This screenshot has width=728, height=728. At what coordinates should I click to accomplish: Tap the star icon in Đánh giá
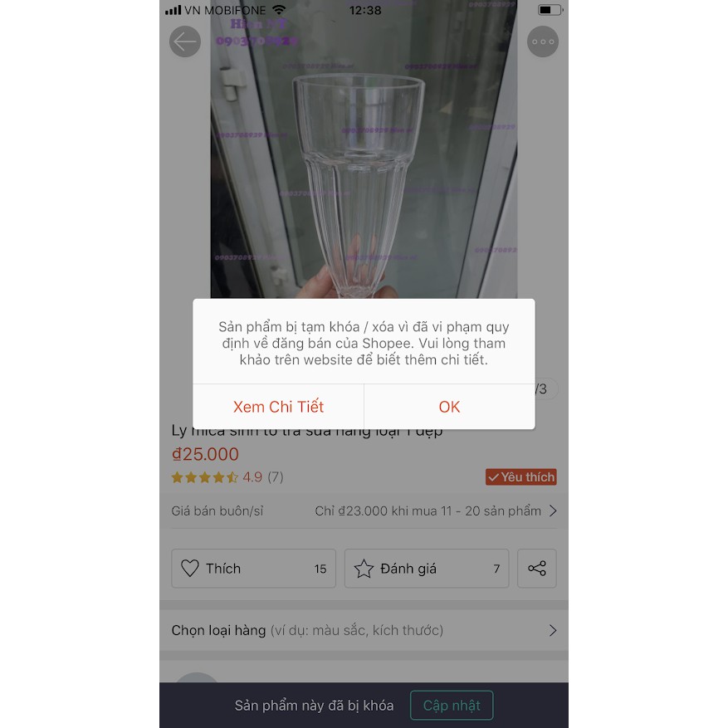pyautogui.click(x=364, y=569)
